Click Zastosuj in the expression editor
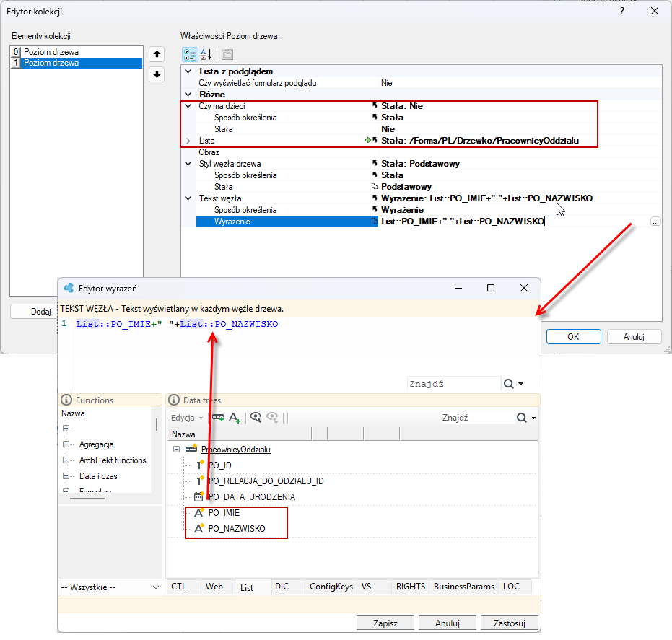The image size is (672, 640). coord(510,623)
